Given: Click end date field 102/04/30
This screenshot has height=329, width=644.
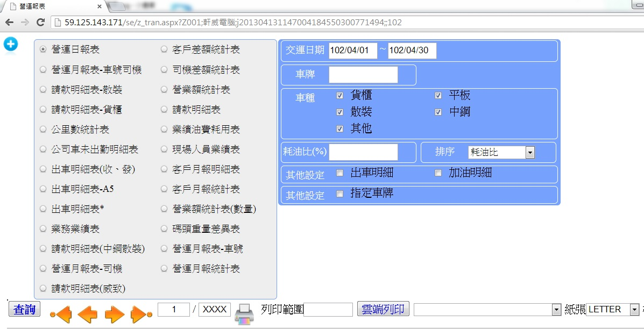Looking at the screenshot, I should pos(412,51).
